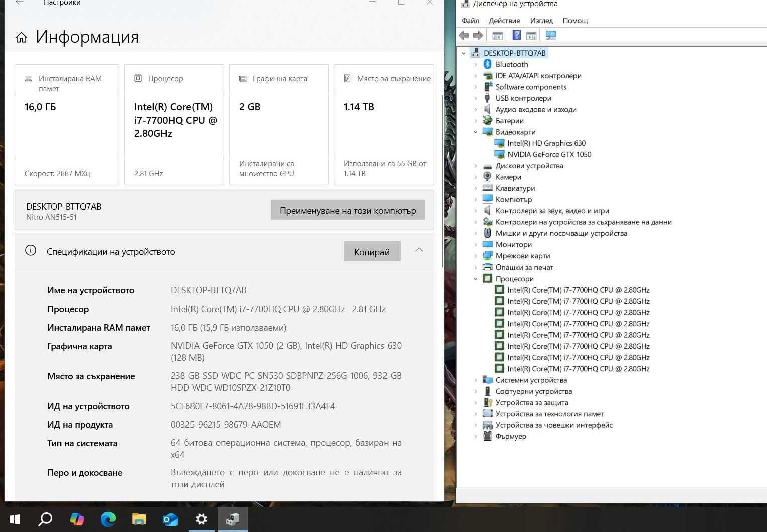Click the Nitro AN515-51 model text
The width and height of the screenshot is (767, 532).
pyautogui.click(x=51, y=217)
